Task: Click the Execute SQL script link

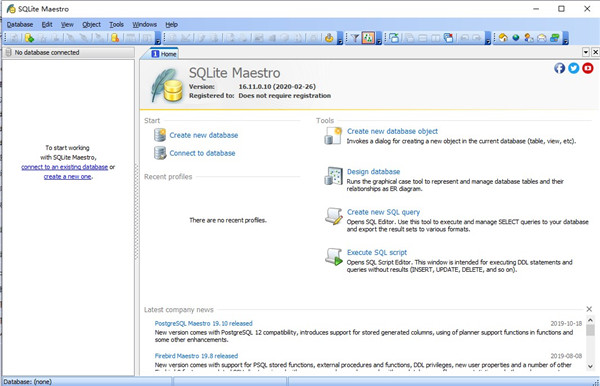Action: [377, 252]
